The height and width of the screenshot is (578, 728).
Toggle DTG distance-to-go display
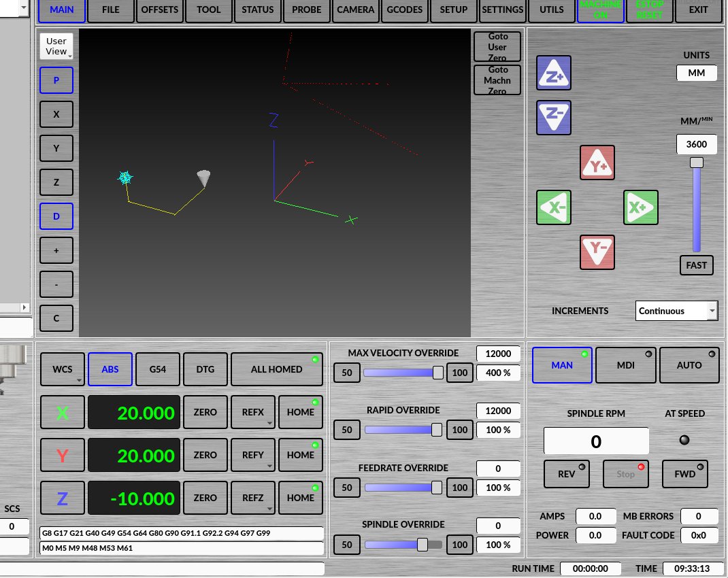(x=205, y=369)
